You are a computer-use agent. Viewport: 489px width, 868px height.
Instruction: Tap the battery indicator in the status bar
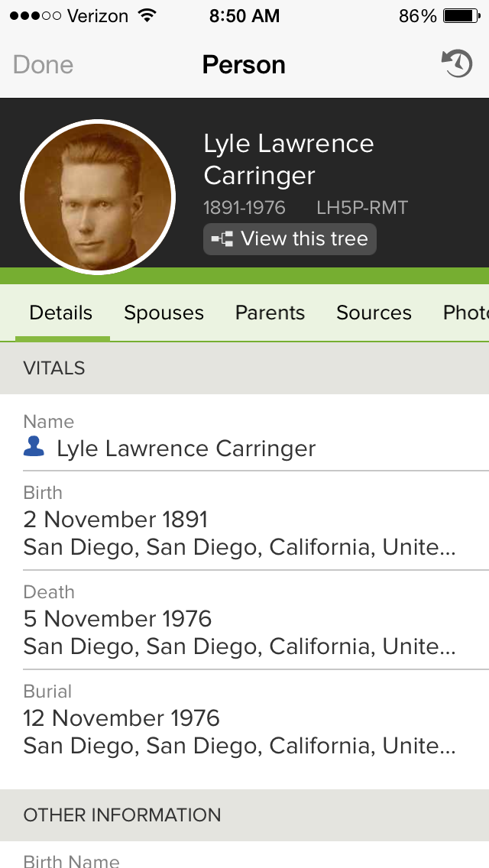[x=462, y=15]
